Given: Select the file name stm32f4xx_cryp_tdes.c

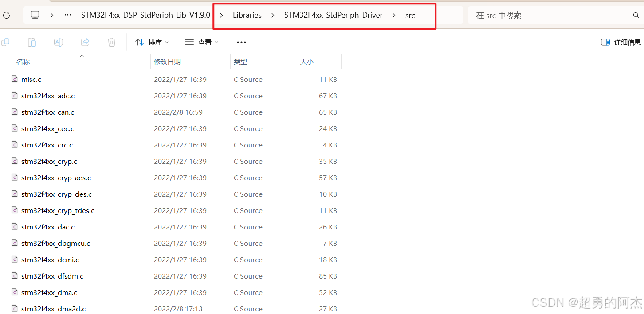Looking at the screenshot, I should pyautogui.click(x=58, y=211).
